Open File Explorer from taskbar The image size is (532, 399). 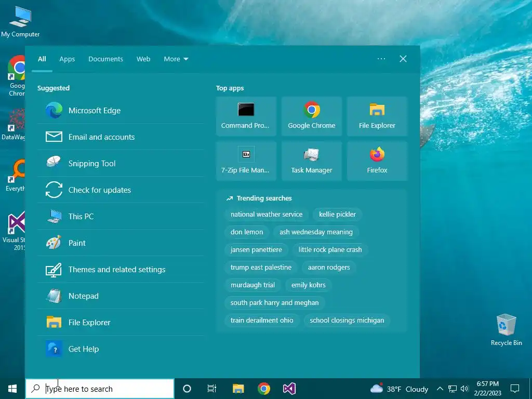click(238, 389)
